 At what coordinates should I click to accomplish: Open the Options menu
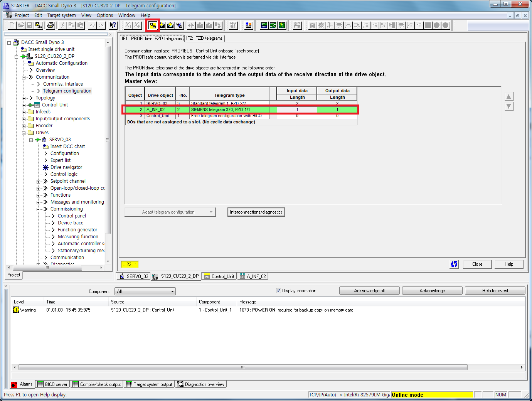click(x=105, y=15)
